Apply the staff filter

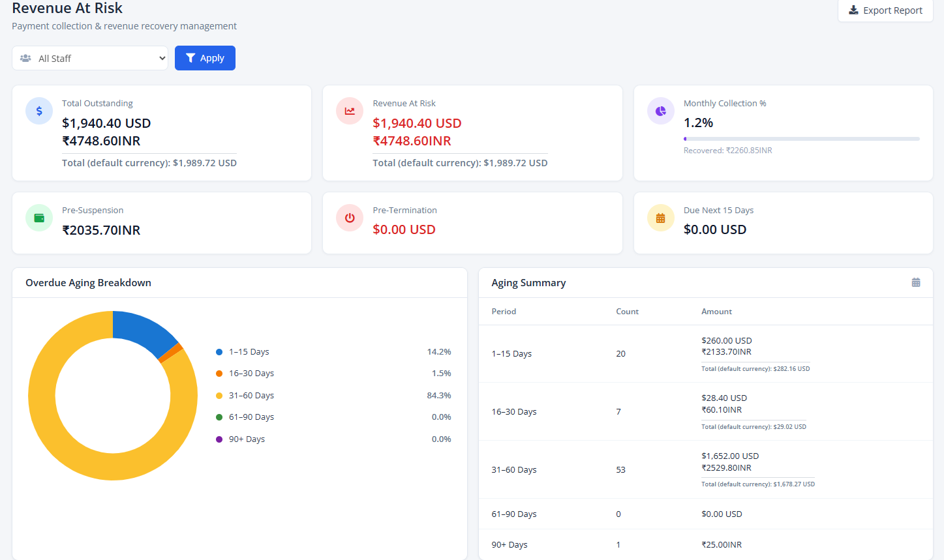(x=205, y=58)
